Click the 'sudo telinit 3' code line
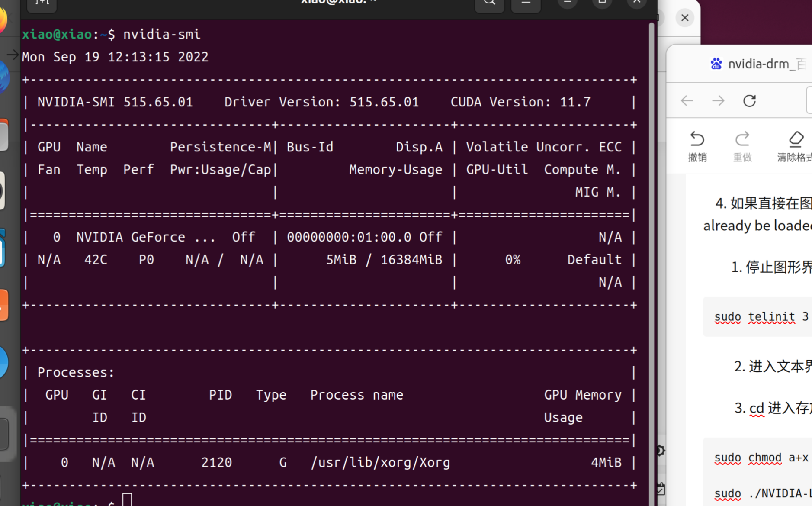 tap(761, 316)
